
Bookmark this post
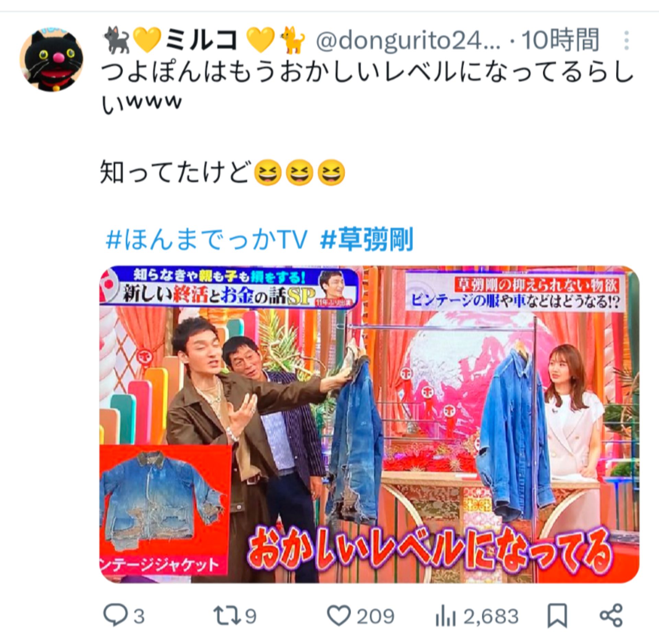click(x=557, y=617)
